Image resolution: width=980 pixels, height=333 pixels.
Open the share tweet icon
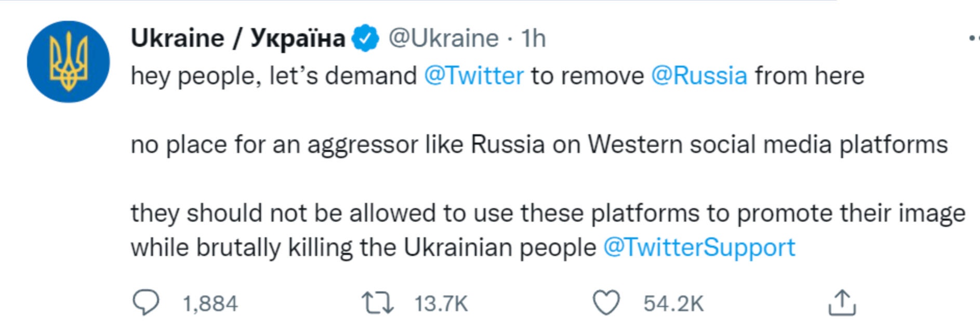click(x=842, y=303)
